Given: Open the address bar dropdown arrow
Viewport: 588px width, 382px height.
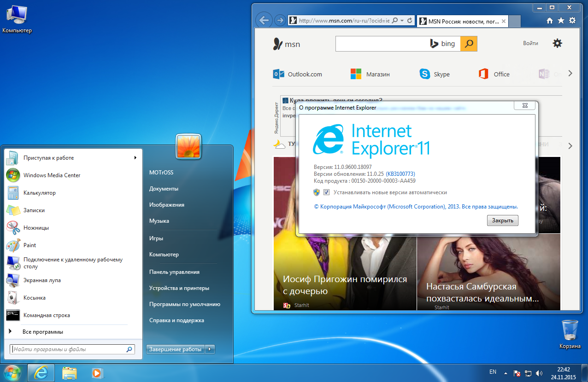Looking at the screenshot, I should 402,21.
